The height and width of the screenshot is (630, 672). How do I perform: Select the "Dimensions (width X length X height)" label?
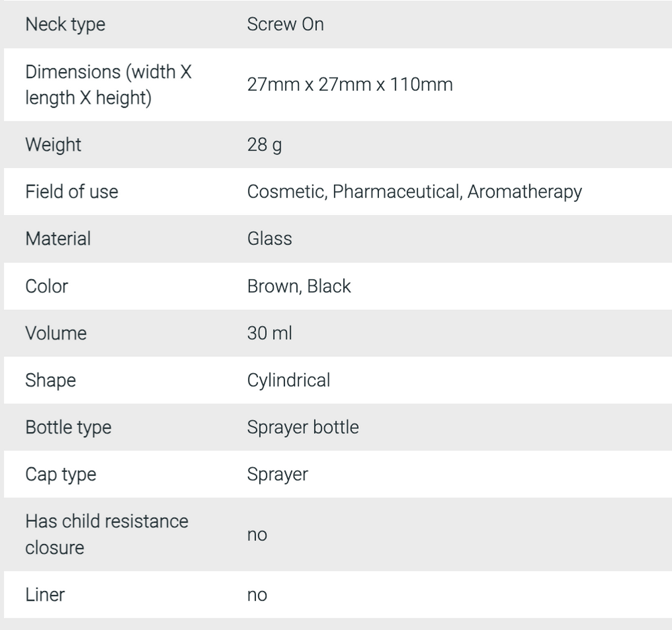108,85
